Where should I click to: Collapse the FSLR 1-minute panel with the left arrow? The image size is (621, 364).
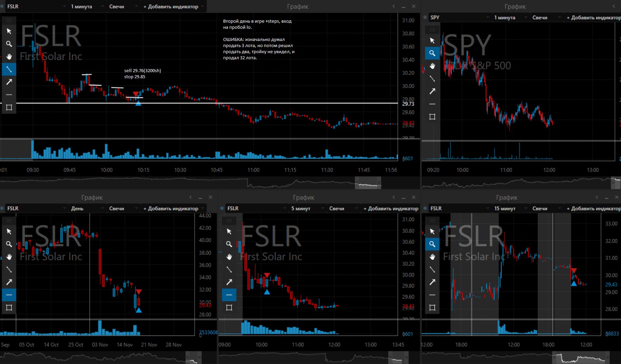(393, 6)
